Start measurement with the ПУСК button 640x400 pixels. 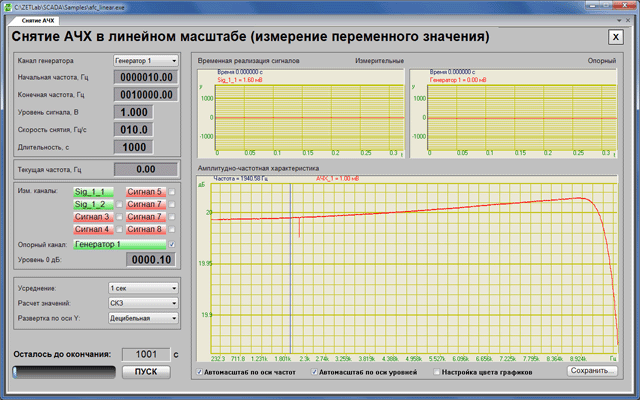146,372
